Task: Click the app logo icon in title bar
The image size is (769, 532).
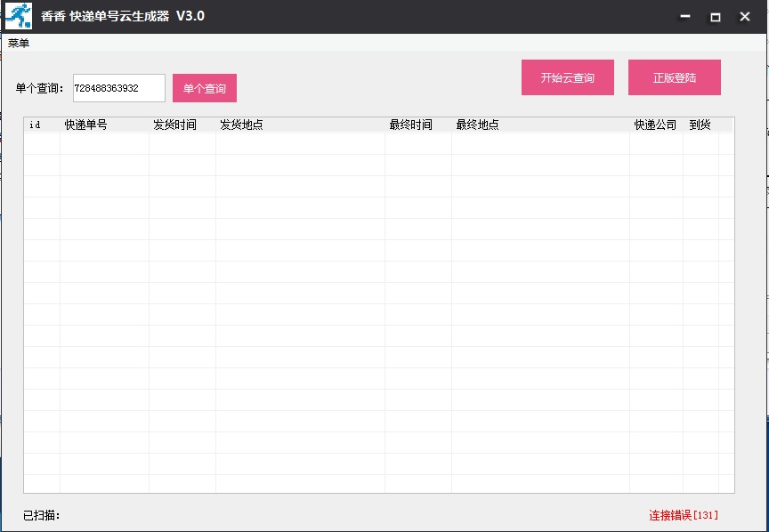Action: pos(20,16)
